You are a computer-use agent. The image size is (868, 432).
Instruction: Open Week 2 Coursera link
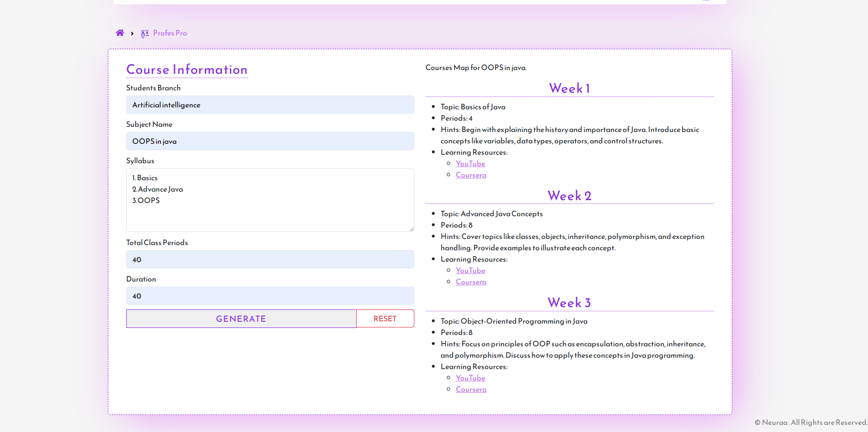coord(471,282)
